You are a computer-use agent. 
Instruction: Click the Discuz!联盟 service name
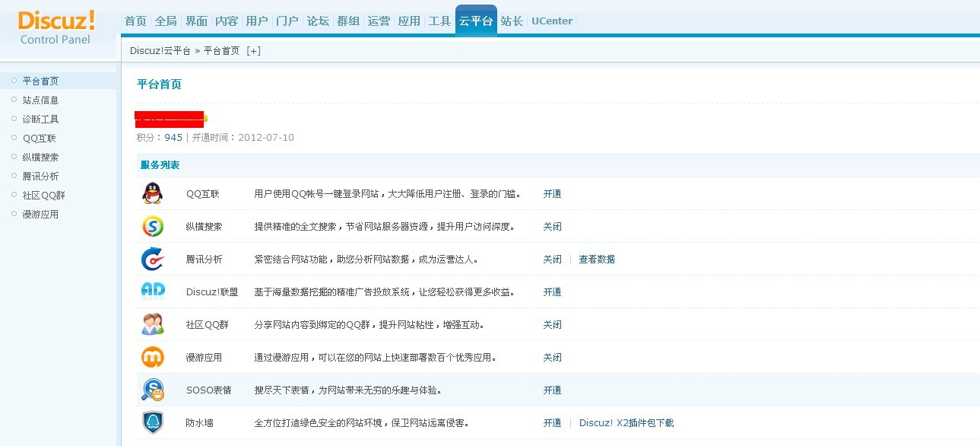[x=212, y=291]
